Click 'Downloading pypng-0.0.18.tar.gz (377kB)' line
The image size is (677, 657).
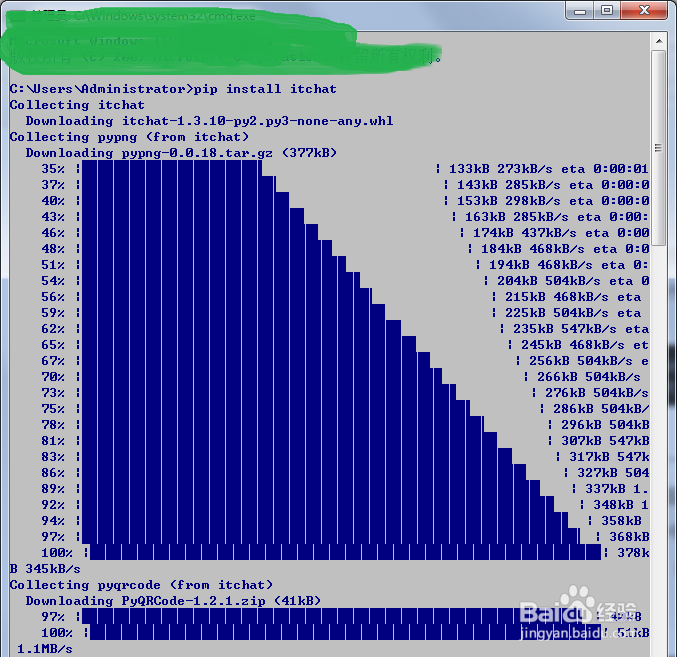181,153
